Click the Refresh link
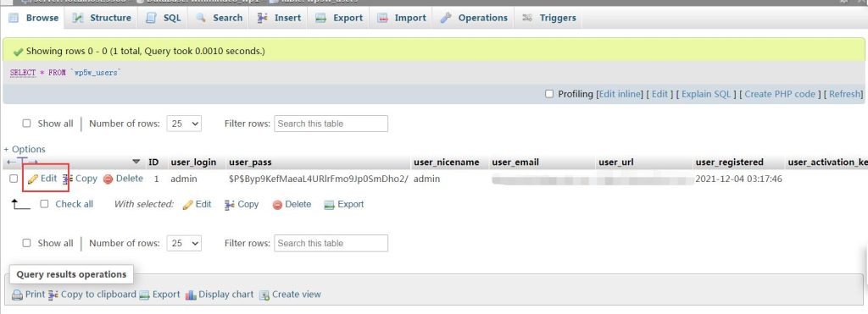868x314 pixels. tap(844, 94)
